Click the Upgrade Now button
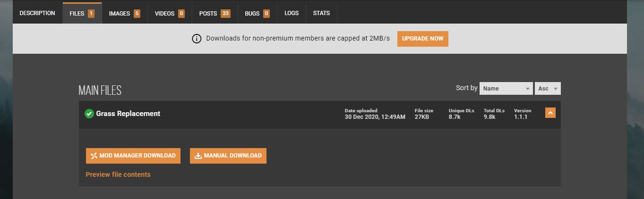This screenshot has height=199, width=644. [422, 39]
